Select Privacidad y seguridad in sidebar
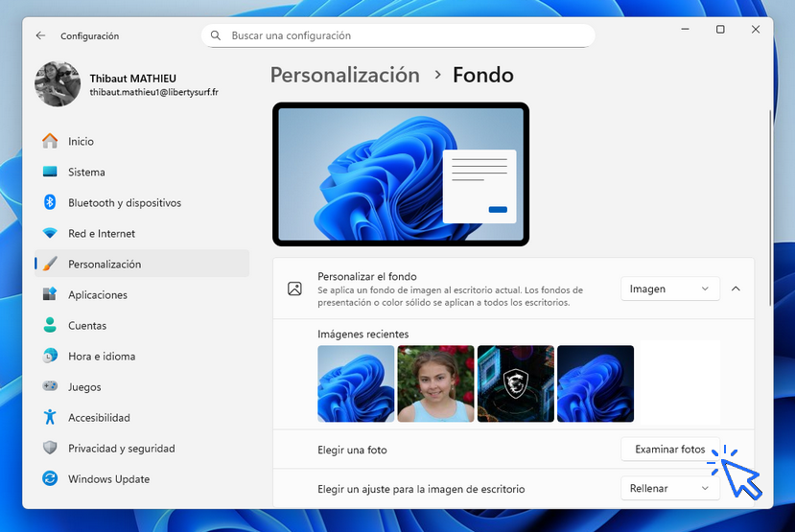The height and width of the screenshot is (532, 795). coord(121,448)
